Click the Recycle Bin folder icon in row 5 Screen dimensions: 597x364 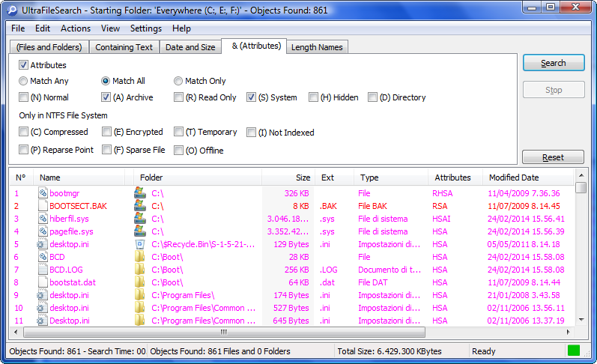click(x=140, y=244)
